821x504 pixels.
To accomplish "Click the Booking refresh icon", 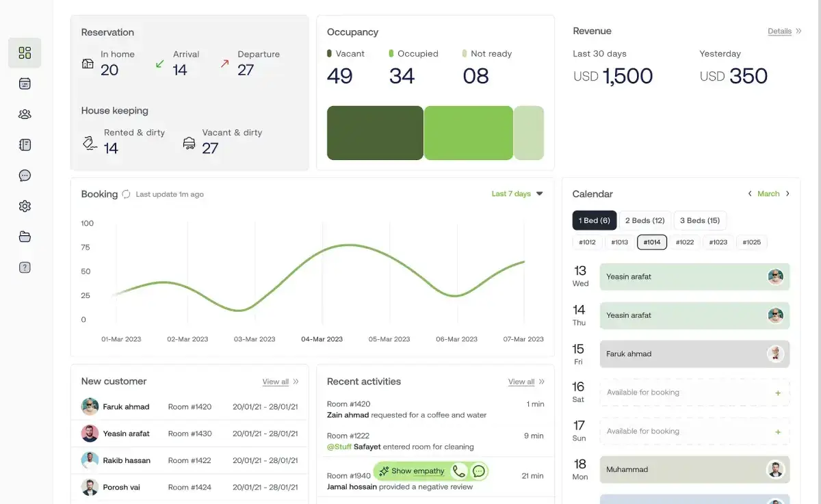I will pyautogui.click(x=126, y=194).
